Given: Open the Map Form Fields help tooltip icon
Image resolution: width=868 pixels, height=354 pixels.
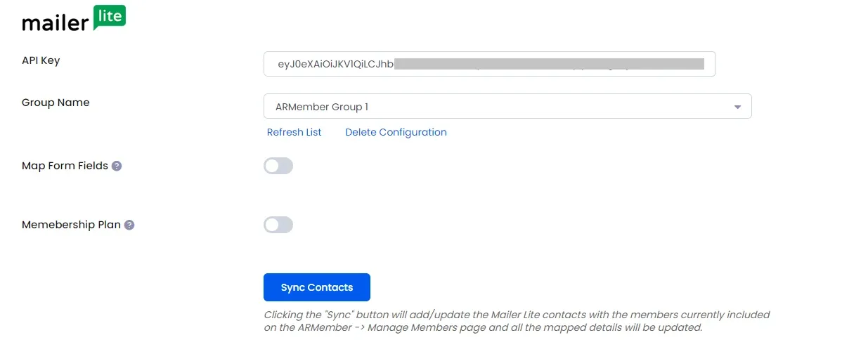Looking at the screenshot, I should point(117,166).
